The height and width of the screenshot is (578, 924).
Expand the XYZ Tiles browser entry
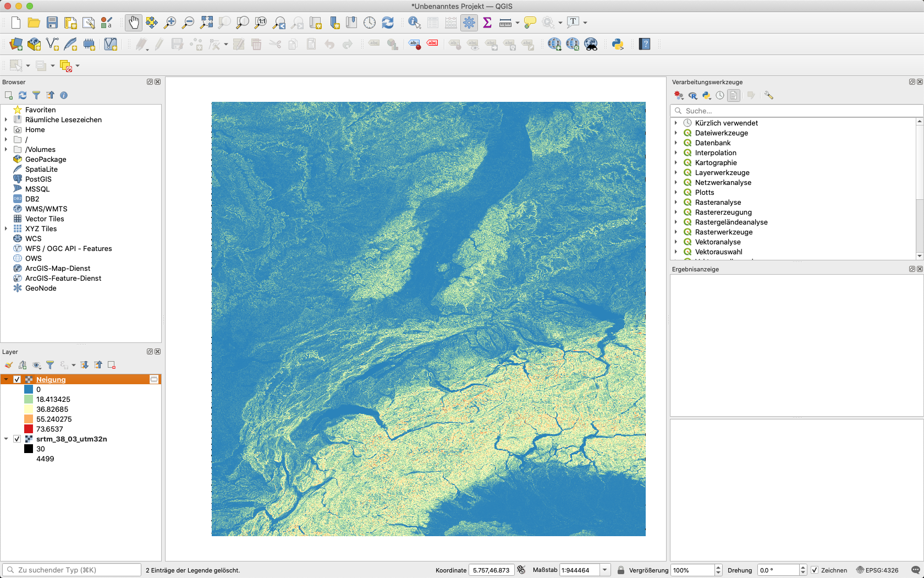[6, 228]
